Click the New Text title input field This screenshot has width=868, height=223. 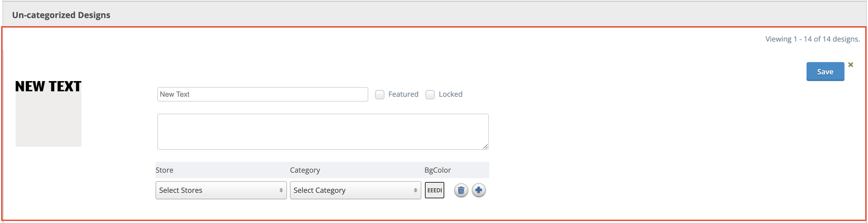[262, 94]
